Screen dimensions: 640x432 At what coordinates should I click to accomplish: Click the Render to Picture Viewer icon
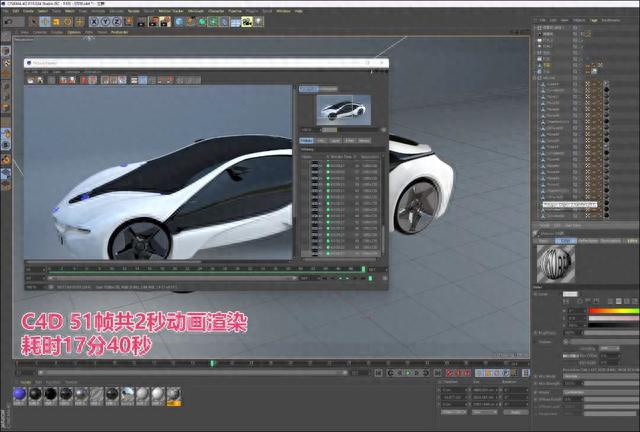tap(153, 21)
